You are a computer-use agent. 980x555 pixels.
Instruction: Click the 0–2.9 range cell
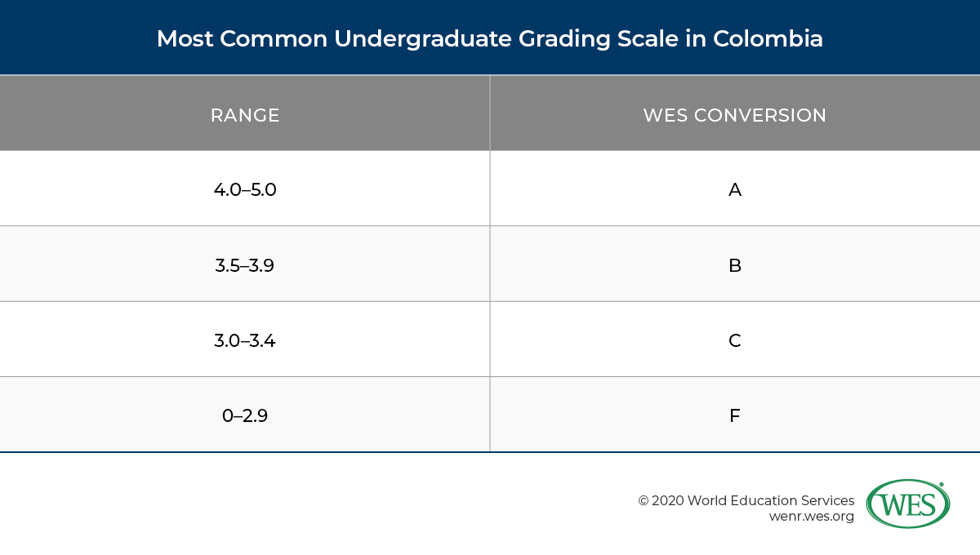[x=245, y=415]
